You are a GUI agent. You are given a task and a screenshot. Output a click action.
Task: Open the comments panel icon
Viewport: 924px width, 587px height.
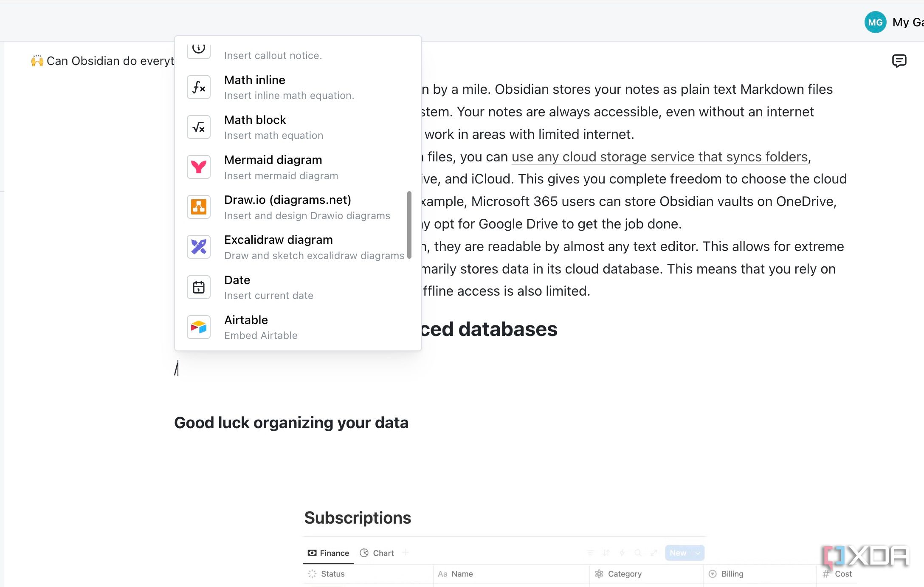coord(899,61)
